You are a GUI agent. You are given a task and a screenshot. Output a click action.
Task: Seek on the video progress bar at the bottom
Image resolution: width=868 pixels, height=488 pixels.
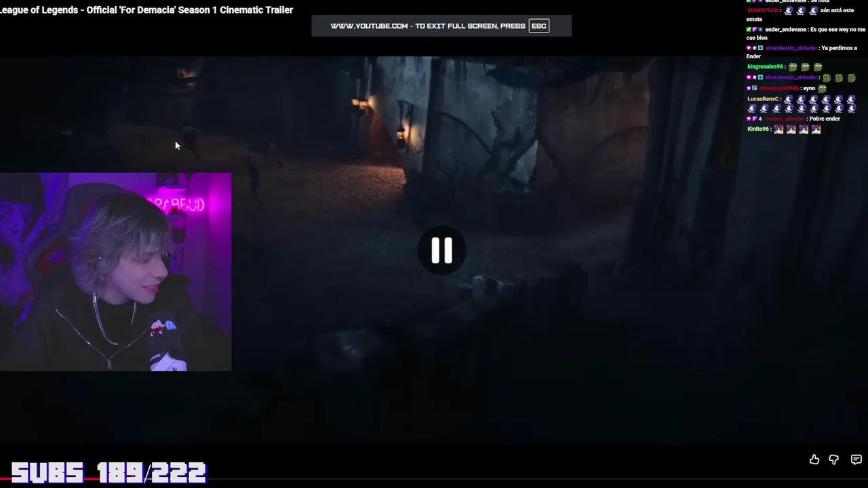(434, 479)
